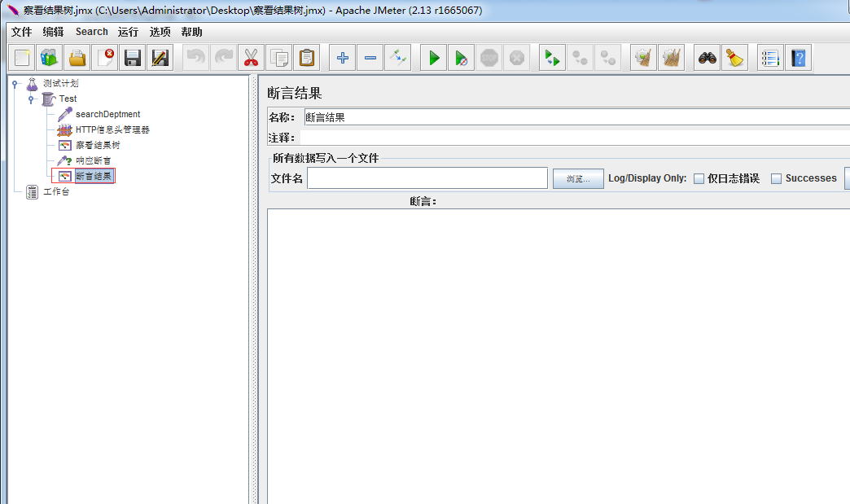Open the Search menu
This screenshot has width=850, height=504.
click(92, 32)
